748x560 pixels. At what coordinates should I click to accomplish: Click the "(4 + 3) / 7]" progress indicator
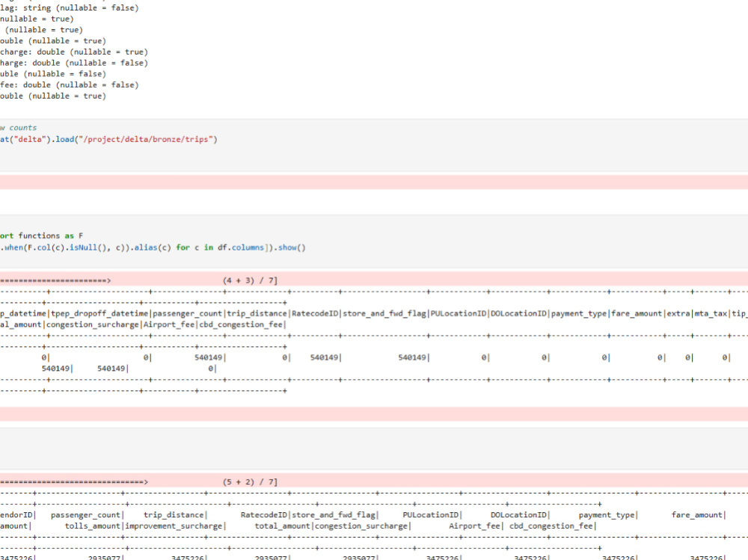coord(250,280)
